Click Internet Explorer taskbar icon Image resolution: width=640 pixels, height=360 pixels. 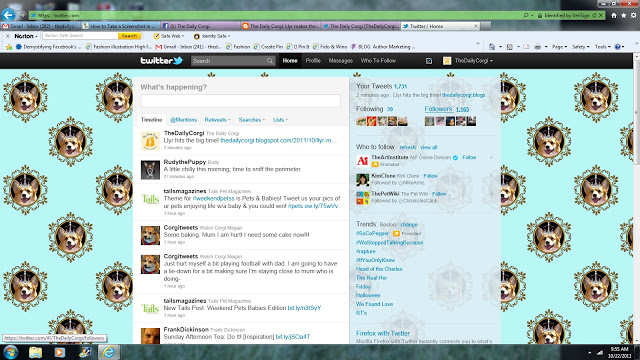tap(109, 352)
